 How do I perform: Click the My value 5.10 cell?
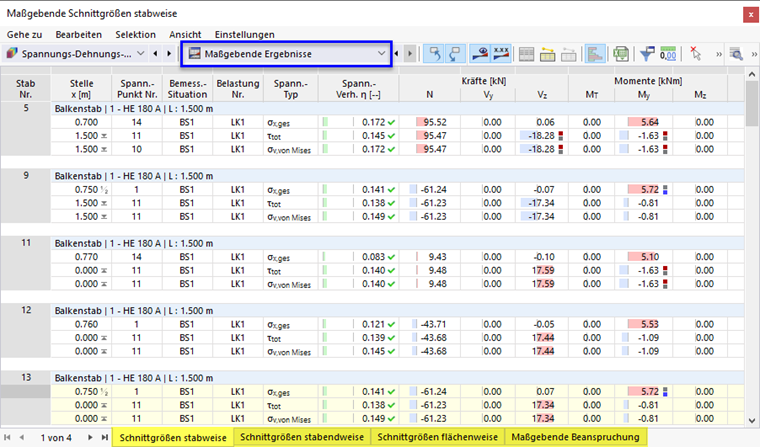pyautogui.click(x=643, y=257)
